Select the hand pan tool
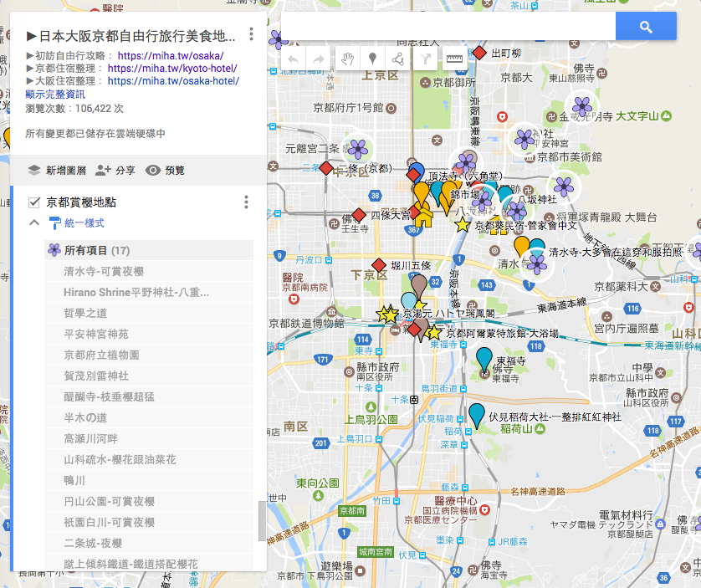Viewport: 701px width, 588px height. (349, 58)
